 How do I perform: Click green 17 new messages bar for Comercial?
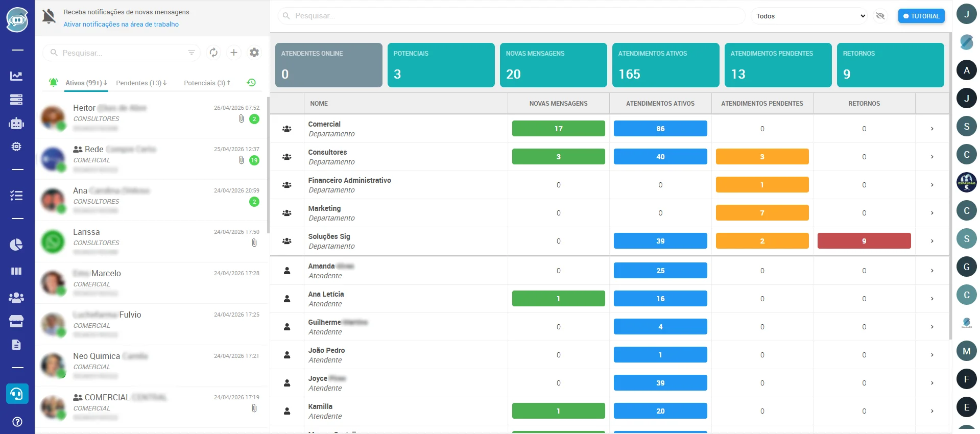[x=558, y=129]
